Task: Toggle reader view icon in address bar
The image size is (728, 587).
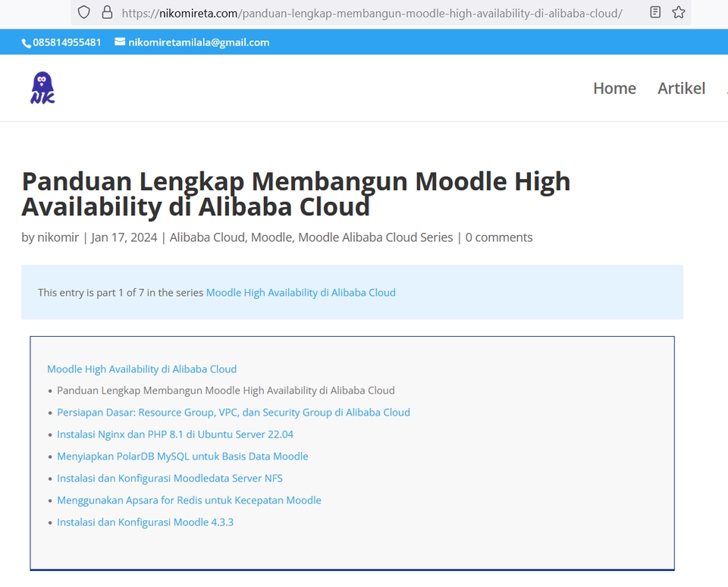Action: (x=655, y=13)
